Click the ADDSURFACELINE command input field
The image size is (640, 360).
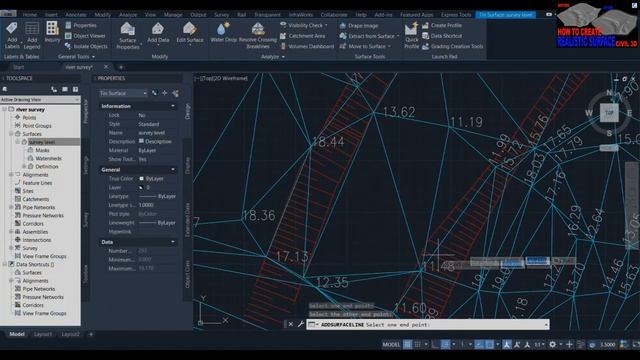pyautogui.click(x=428, y=324)
